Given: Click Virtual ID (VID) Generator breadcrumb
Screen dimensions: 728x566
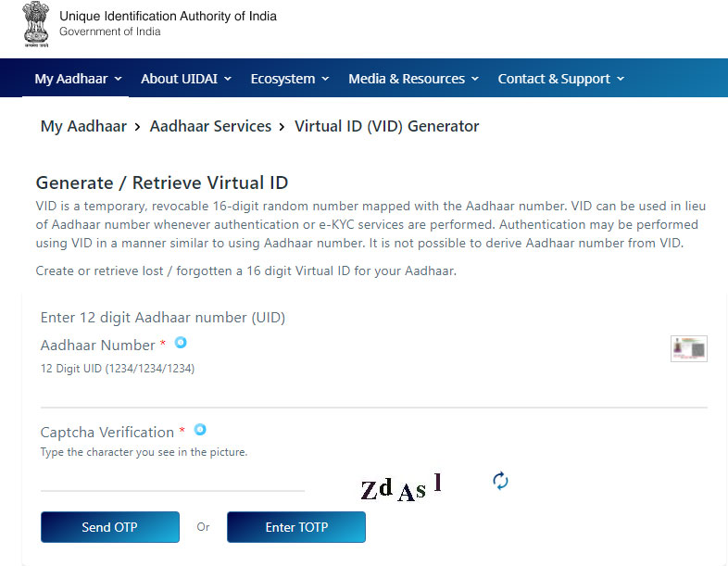Looking at the screenshot, I should click(387, 126).
